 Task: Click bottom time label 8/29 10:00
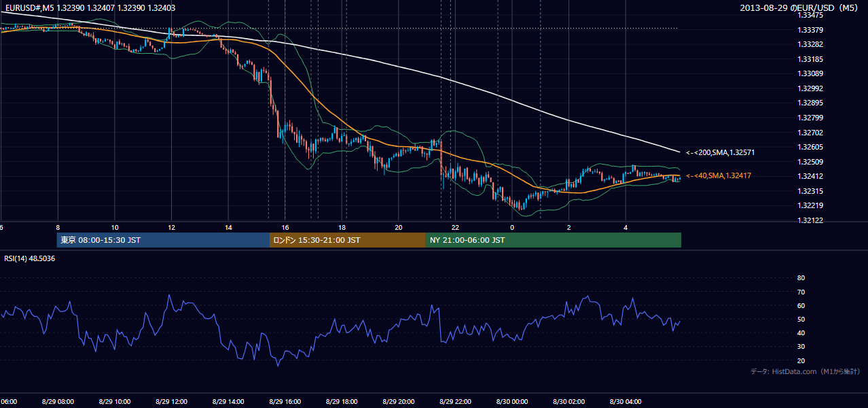tap(115, 401)
